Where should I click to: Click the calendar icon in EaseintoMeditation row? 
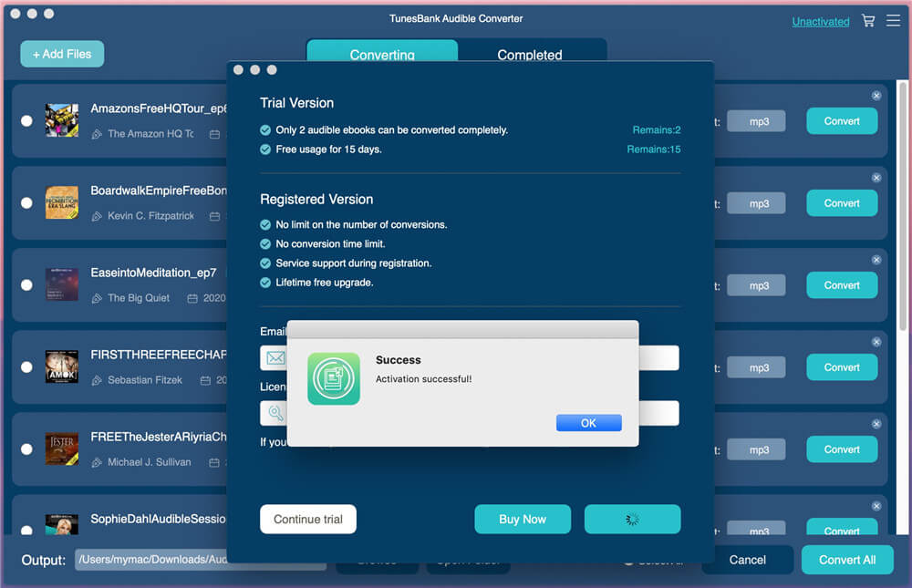[192, 298]
